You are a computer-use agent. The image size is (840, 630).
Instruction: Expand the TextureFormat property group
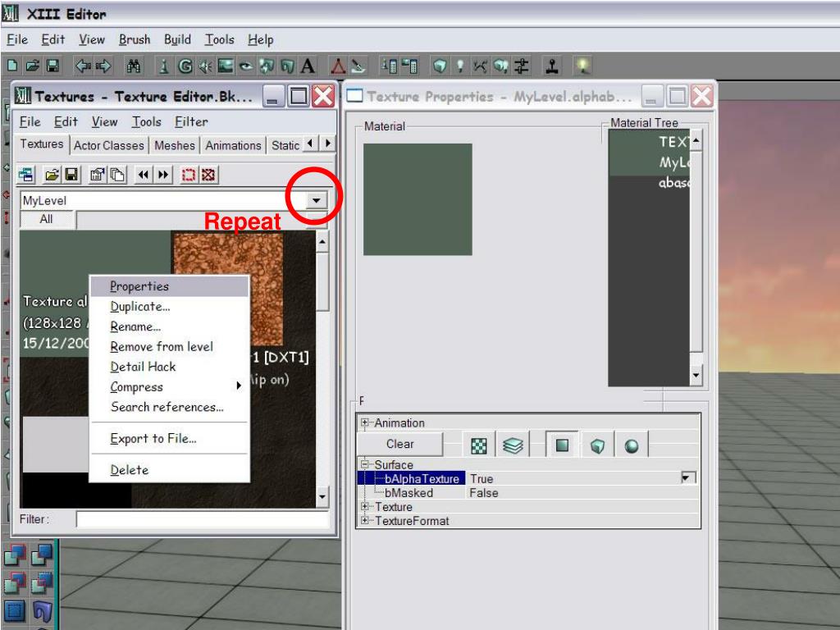point(364,519)
